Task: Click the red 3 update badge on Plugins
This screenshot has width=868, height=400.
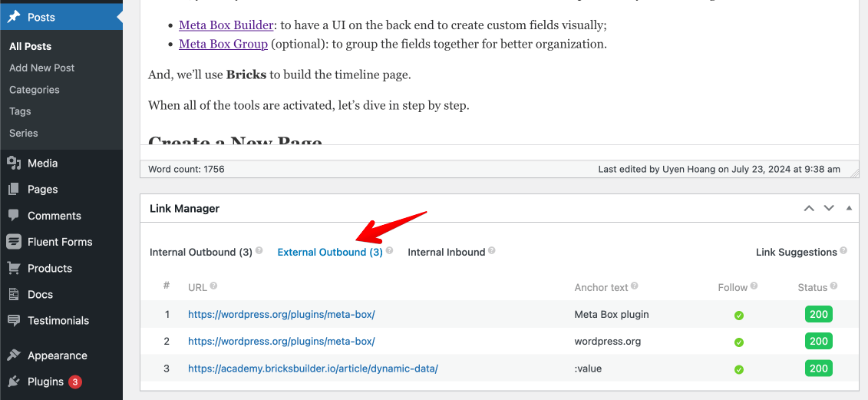Action: 75,382
